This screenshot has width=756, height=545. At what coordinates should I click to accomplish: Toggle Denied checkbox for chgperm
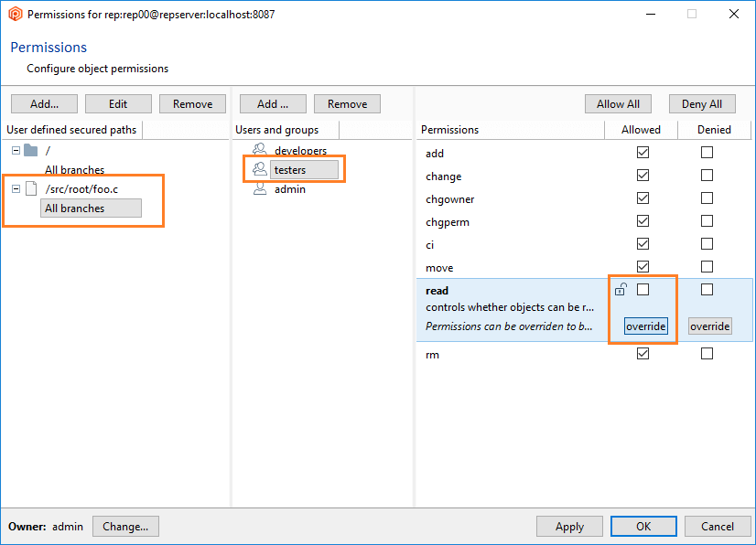point(707,220)
